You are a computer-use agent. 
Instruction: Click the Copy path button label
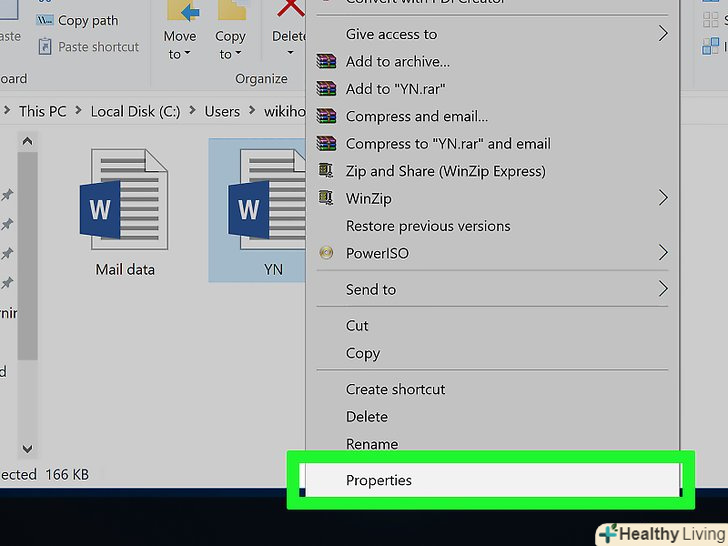pyautogui.click(x=88, y=20)
